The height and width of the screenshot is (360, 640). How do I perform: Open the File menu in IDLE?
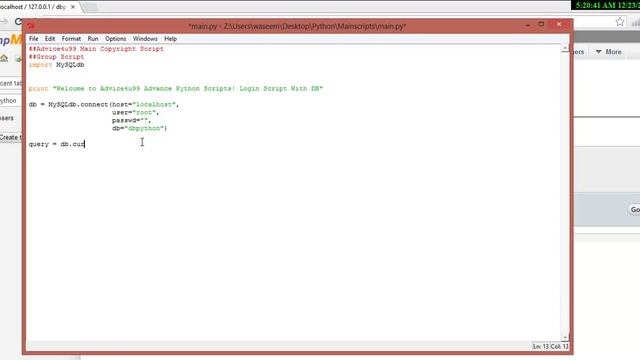tap(33, 39)
